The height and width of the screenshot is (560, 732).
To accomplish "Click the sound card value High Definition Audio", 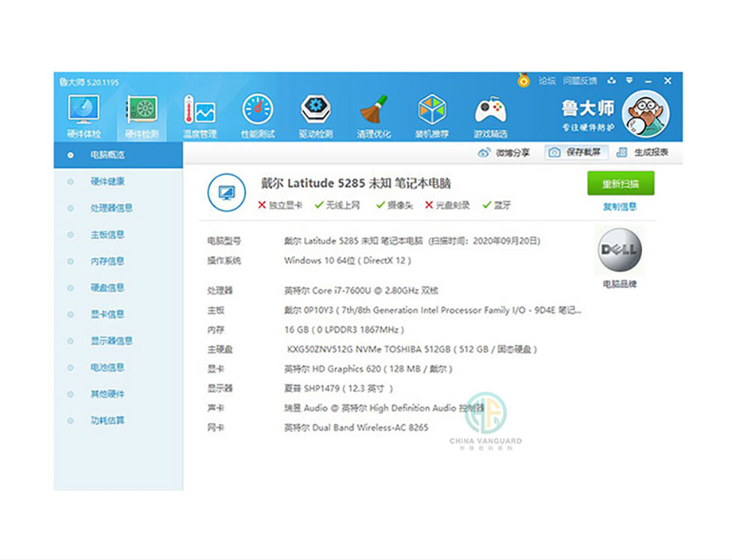I will 384,408.
